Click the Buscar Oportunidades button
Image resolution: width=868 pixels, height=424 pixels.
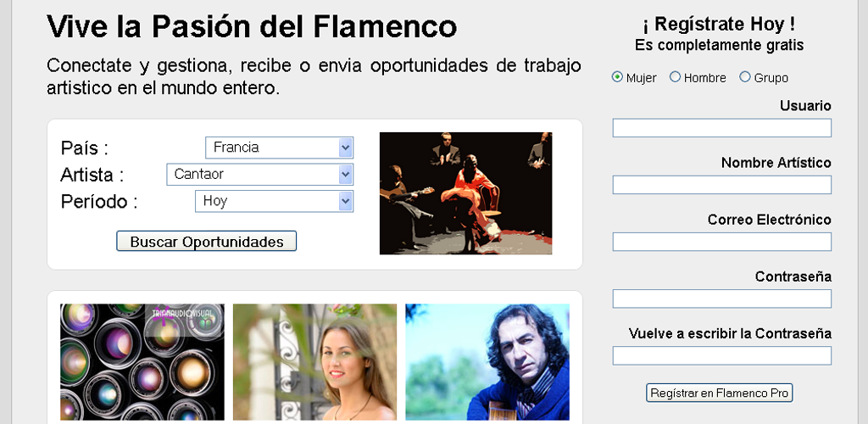[x=207, y=242]
